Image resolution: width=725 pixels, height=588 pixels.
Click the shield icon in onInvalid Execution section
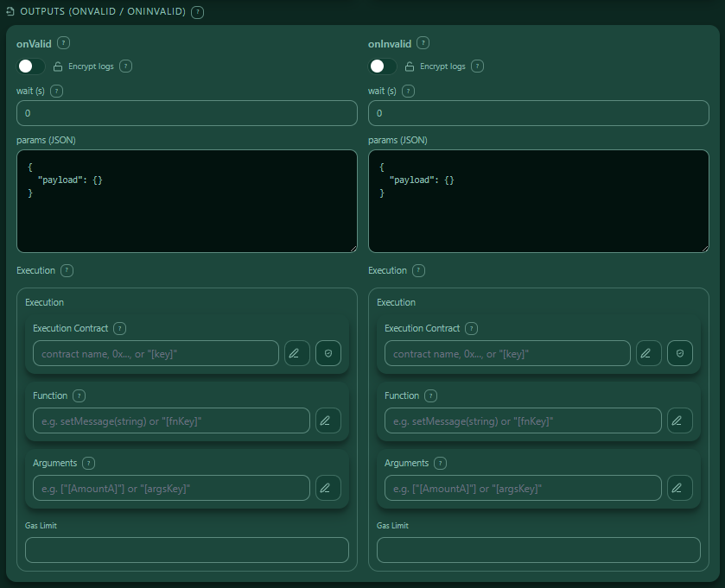click(679, 353)
